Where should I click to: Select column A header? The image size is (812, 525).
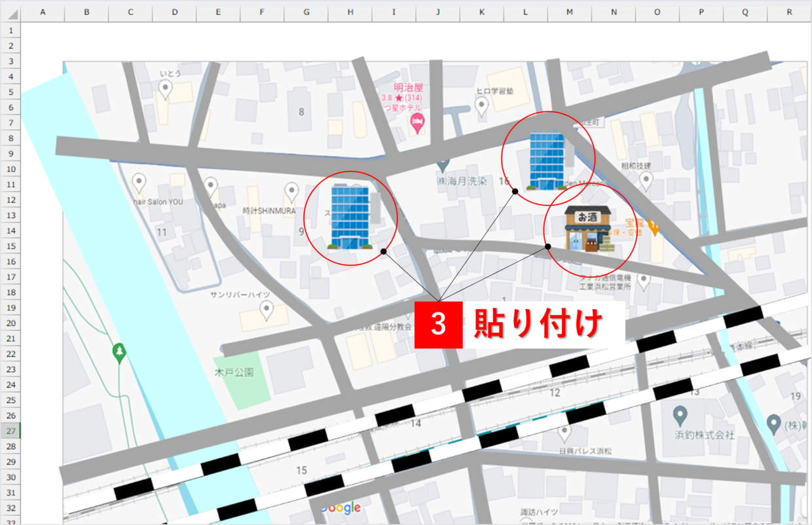[x=43, y=12]
